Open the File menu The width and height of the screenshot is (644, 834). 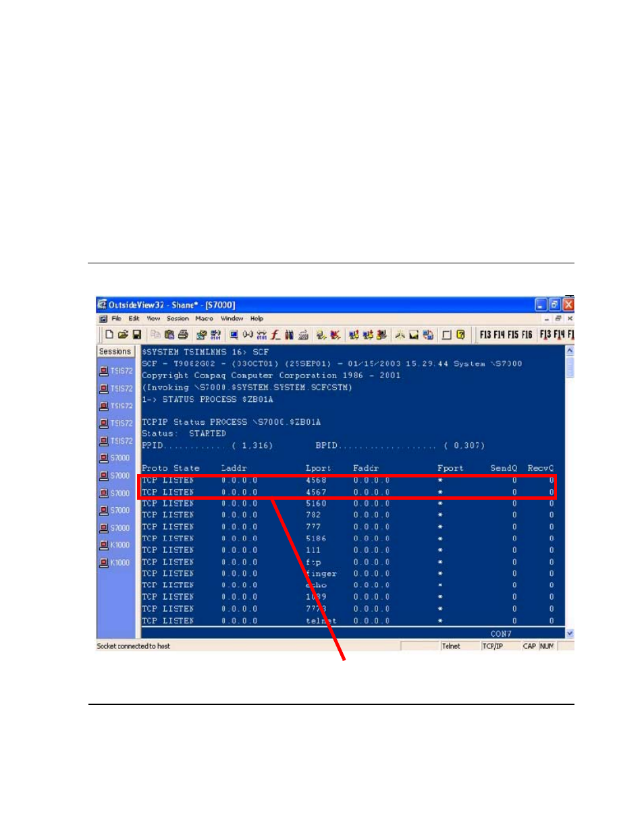coord(117,319)
